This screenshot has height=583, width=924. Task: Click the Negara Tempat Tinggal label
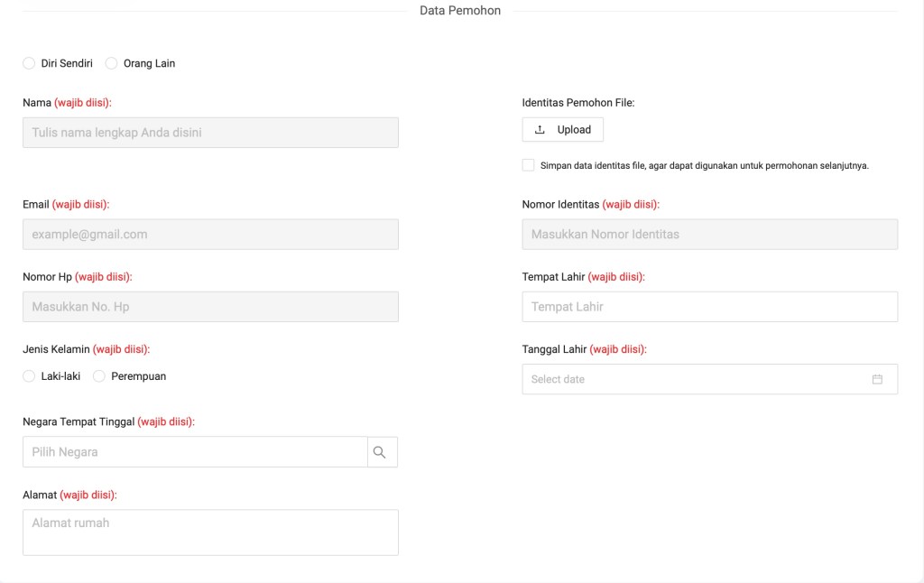(x=79, y=421)
